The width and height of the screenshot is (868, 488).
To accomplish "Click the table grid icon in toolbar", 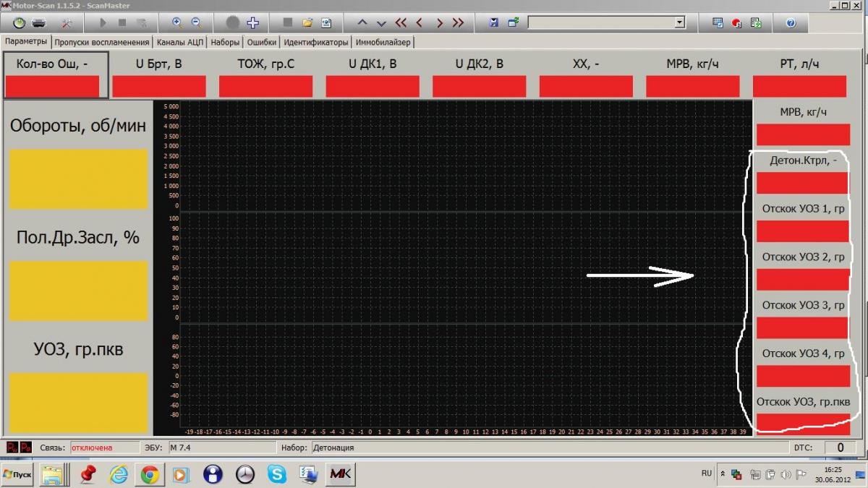I will point(718,22).
